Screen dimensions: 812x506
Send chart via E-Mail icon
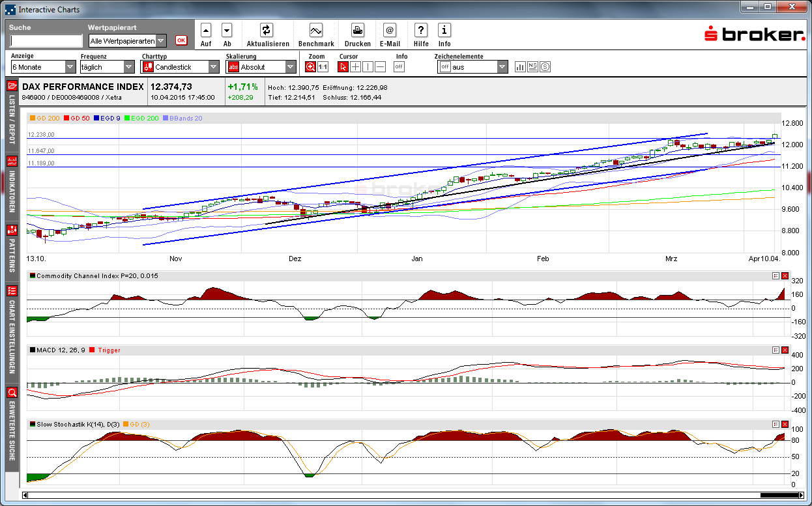point(390,30)
